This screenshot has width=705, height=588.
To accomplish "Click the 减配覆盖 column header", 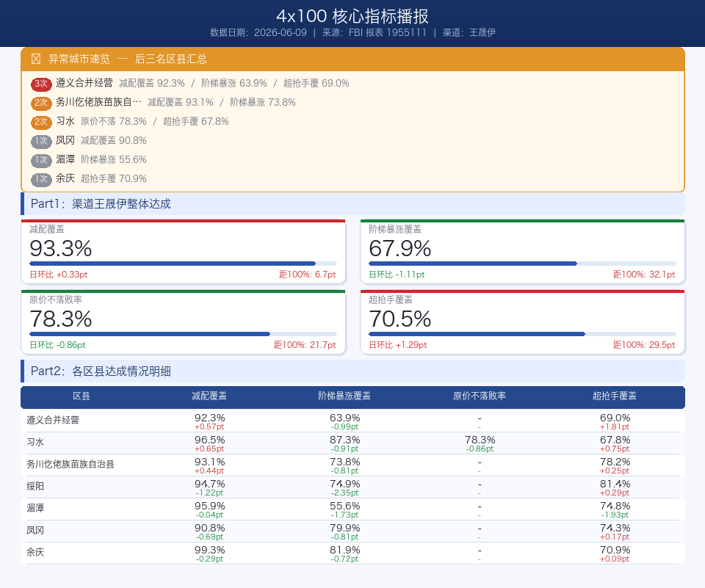I will [x=209, y=396].
